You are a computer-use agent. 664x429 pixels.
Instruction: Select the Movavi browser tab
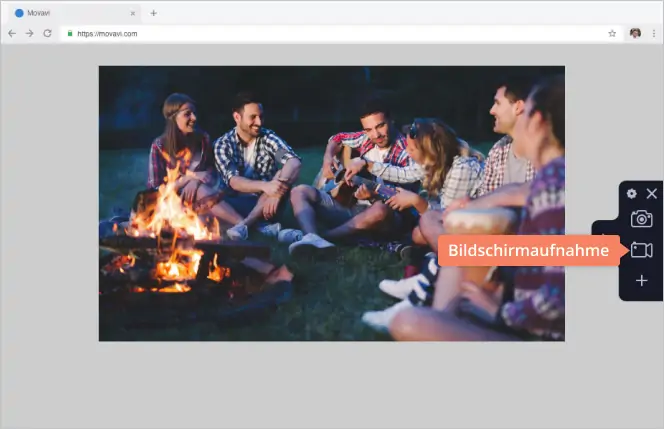pos(74,13)
